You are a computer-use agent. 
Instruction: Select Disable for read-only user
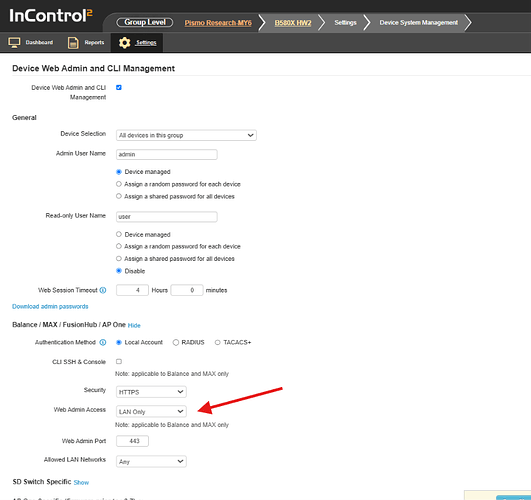[119, 271]
